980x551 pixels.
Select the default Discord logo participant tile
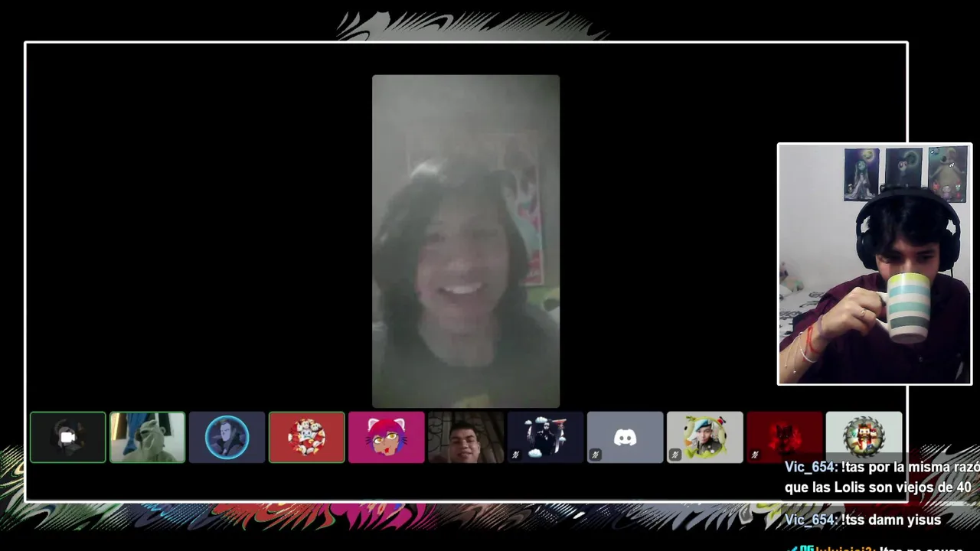pos(626,437)
